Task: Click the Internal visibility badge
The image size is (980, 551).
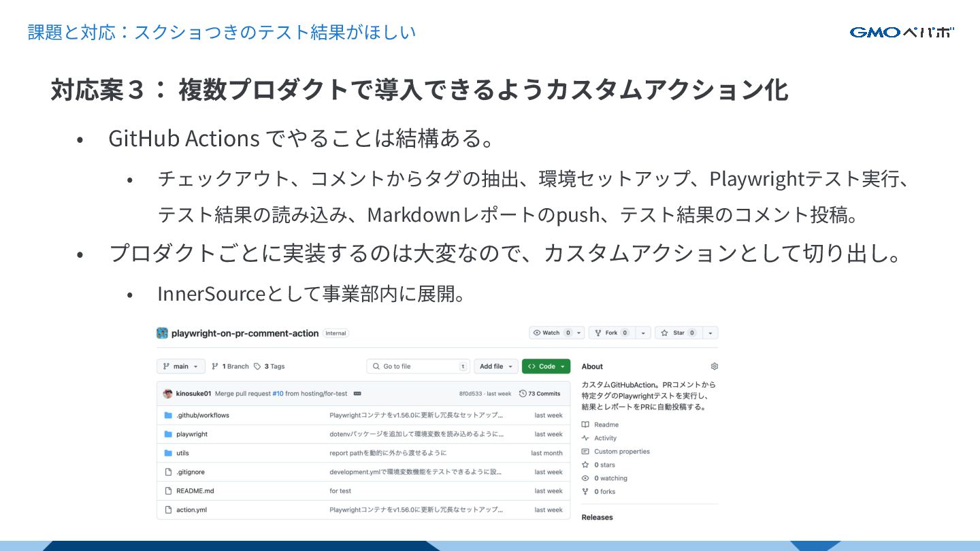Action: point(336,333)
